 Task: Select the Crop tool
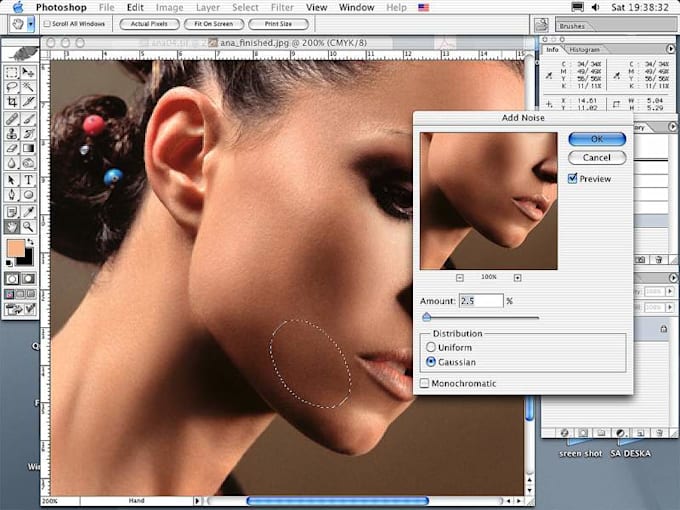click(x=11, y=103)
